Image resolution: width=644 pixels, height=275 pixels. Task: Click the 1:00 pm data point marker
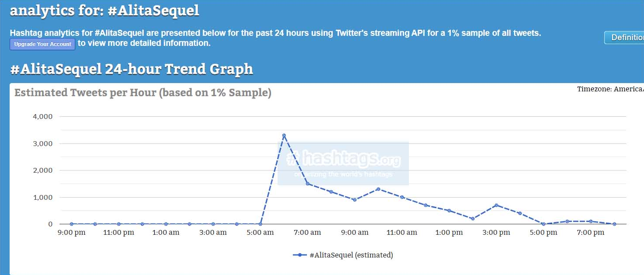(449, 211)
